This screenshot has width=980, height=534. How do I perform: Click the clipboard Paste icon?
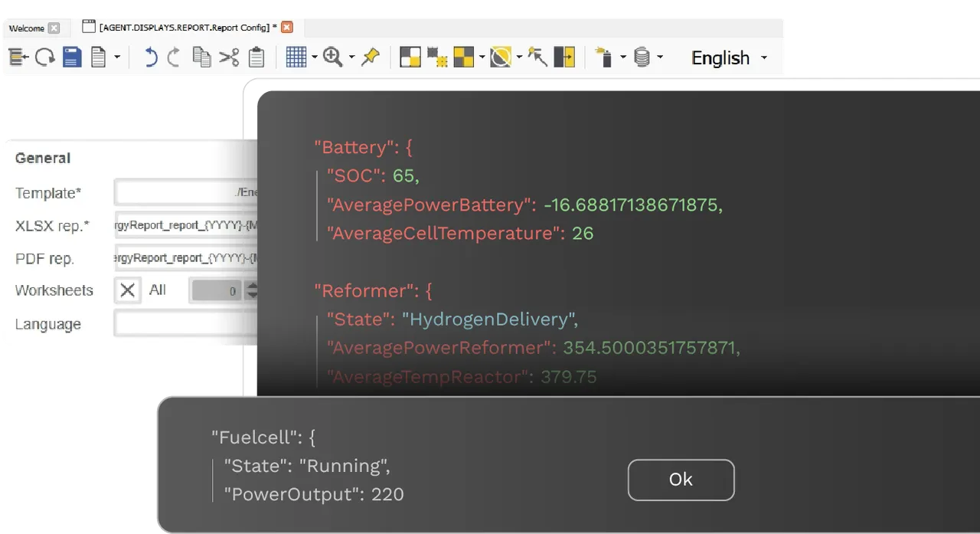(x=257, y=57)
